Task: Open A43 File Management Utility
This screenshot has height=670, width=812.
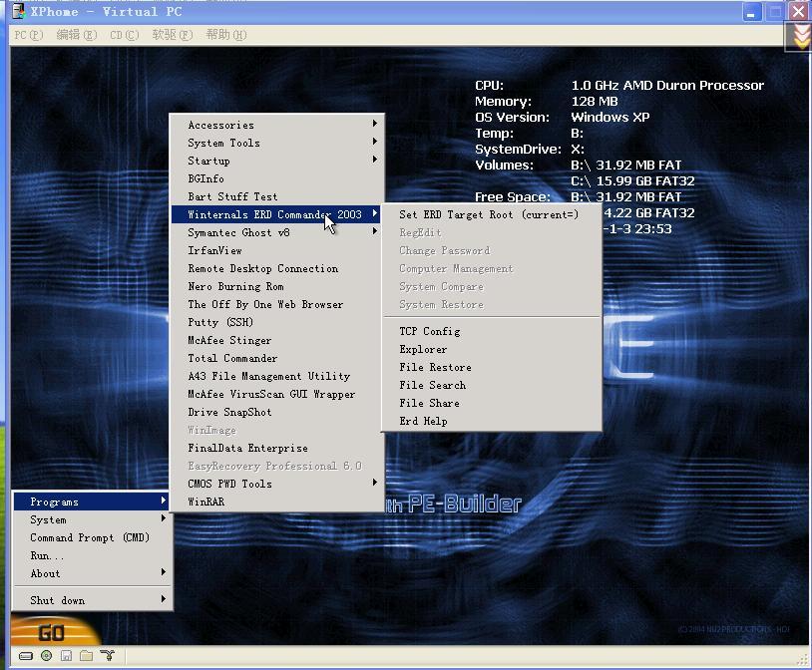Action: click(277, 376)
